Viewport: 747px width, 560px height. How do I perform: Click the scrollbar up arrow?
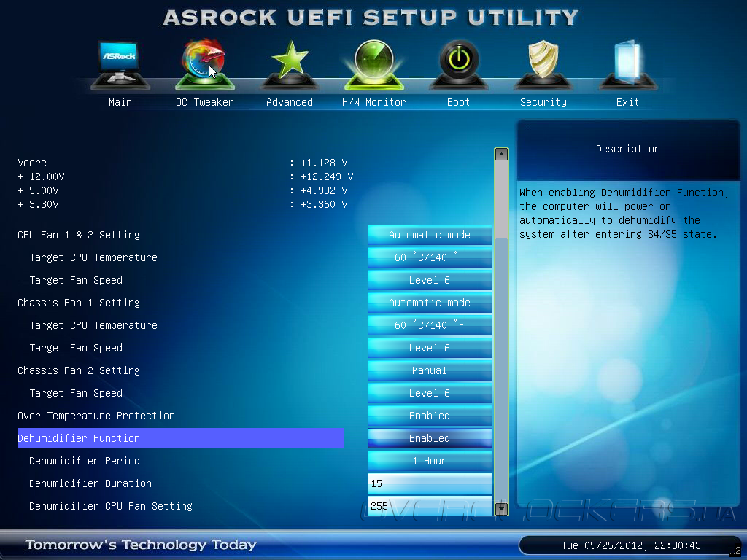pyautogui.click(x=501, y=155)
